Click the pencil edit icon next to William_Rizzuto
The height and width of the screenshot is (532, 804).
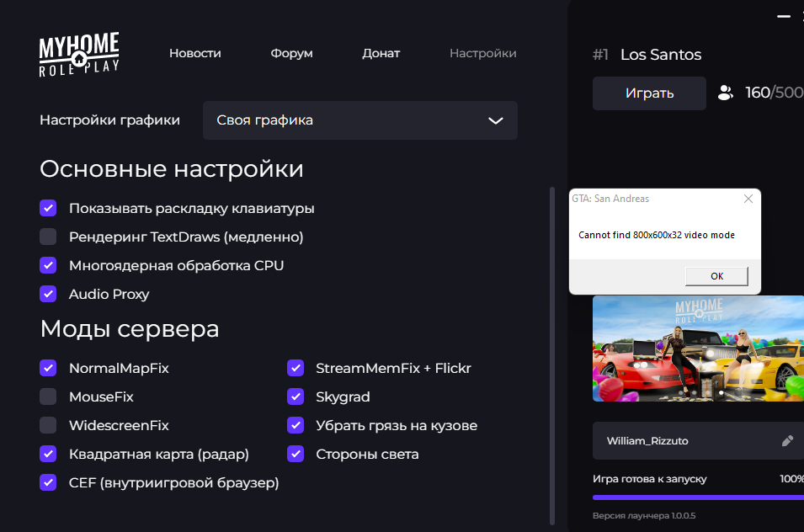(788, 441)
